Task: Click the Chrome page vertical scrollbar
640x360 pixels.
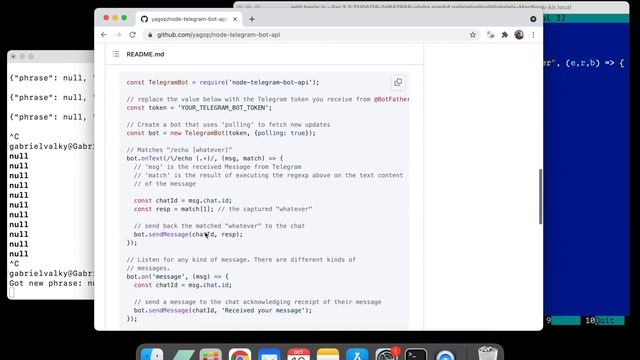Action: tap(540, 196)
